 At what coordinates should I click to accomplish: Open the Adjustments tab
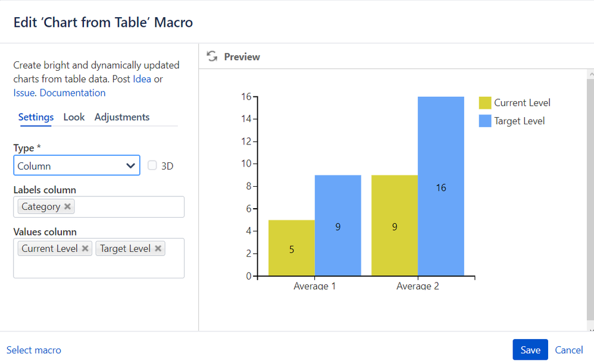click(122, 117)
